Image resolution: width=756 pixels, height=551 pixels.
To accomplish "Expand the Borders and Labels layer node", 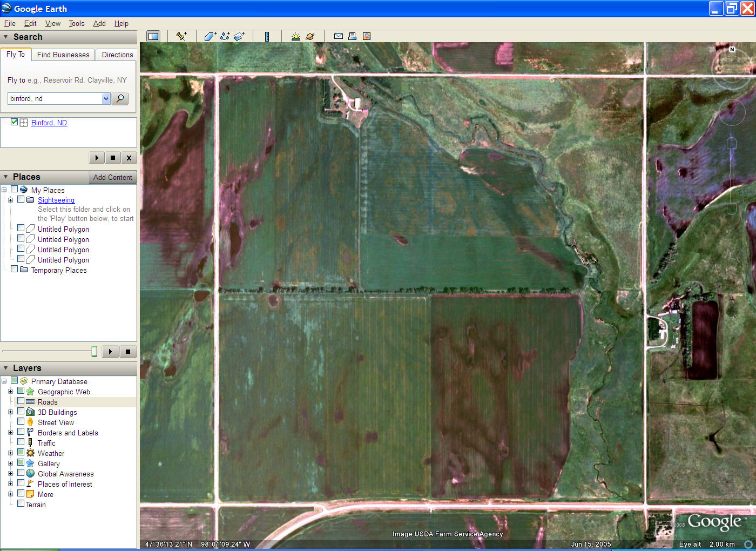I will (x=10, y=433).
